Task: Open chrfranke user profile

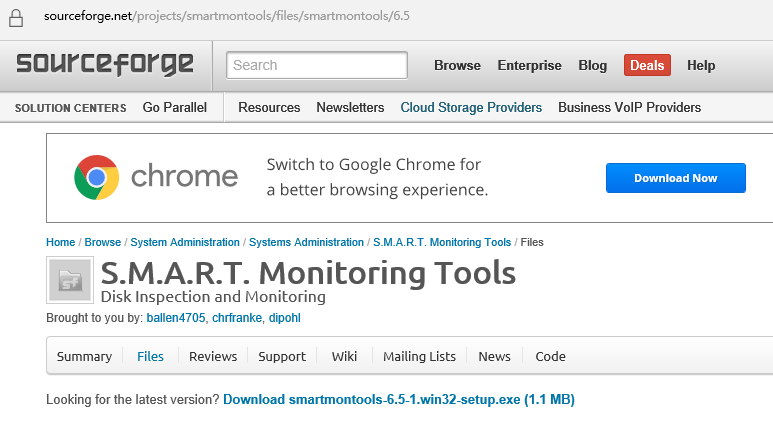Action: pyautogui.click(x=237, y=318)
